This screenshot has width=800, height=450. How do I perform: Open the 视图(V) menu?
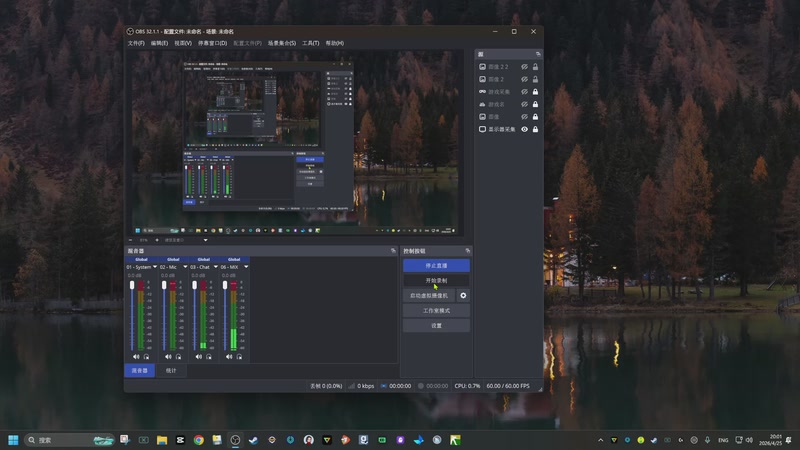(183, 43)
